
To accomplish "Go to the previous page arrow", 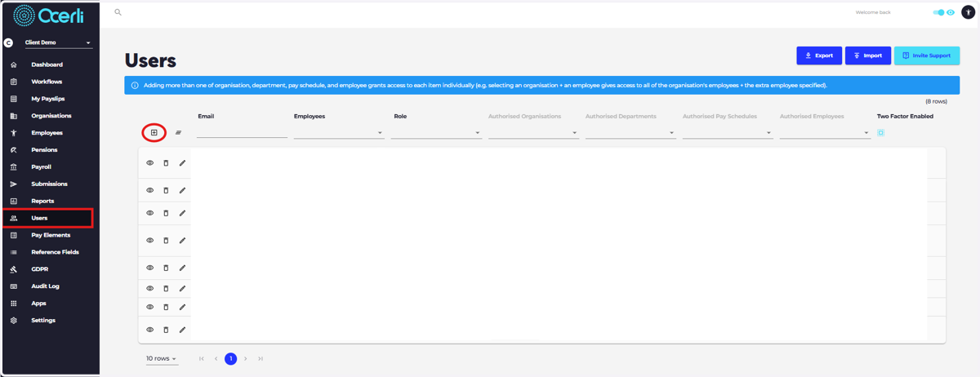I will [216, 359].
